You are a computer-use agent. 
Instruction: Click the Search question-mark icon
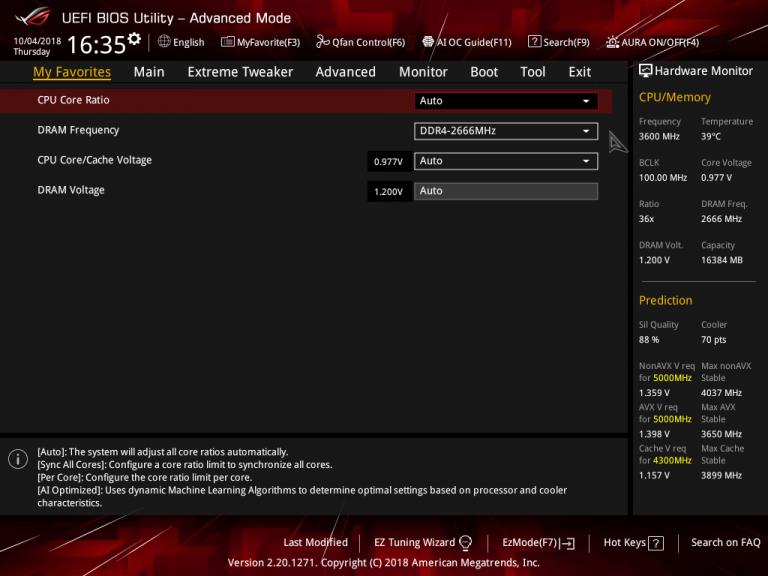534,42
